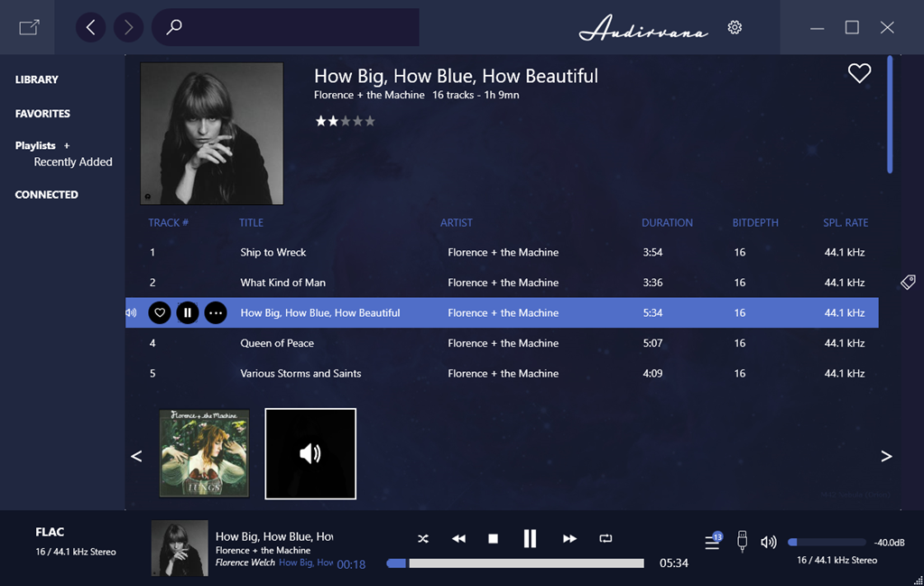Open the tag metadata editor panel

point(908,283)
